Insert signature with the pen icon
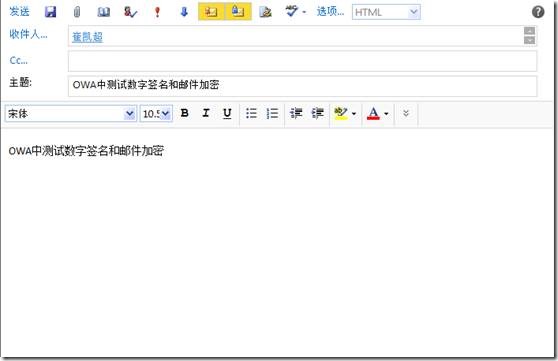Screen dimensions: 558x361 (x=265, y=12)
